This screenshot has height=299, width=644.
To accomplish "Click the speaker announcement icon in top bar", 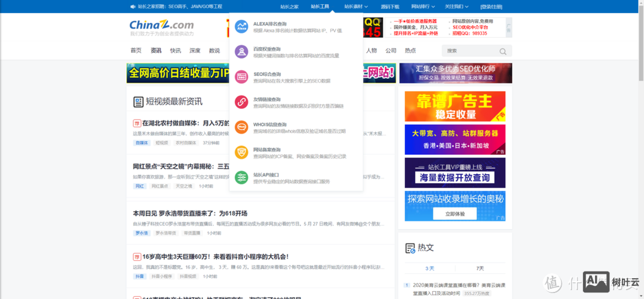I will coord(133,7).
